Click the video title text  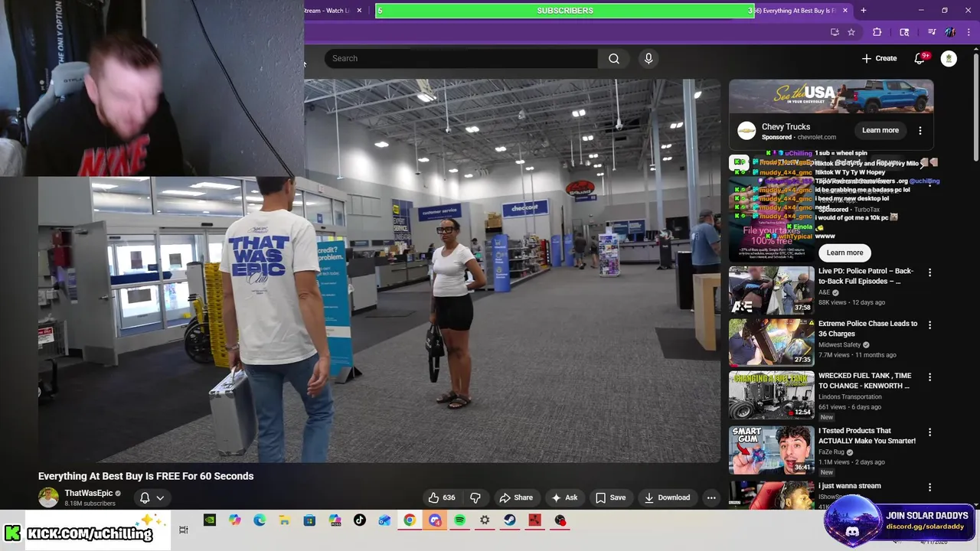(145, 476)
